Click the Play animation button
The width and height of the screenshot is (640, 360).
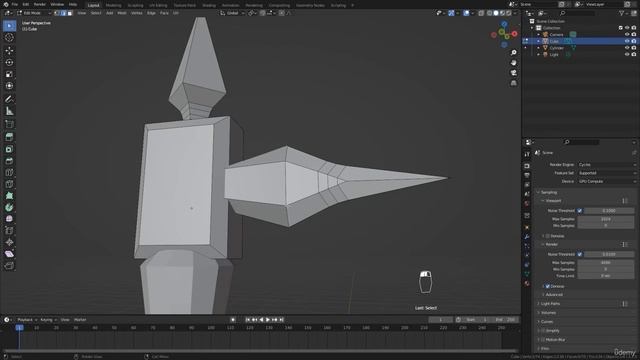[x=268, y=320]
